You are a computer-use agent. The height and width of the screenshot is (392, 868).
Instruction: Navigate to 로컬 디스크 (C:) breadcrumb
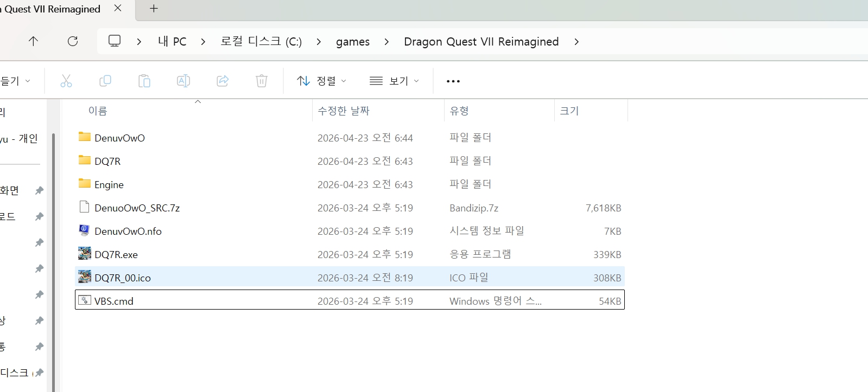coord(261,42)
